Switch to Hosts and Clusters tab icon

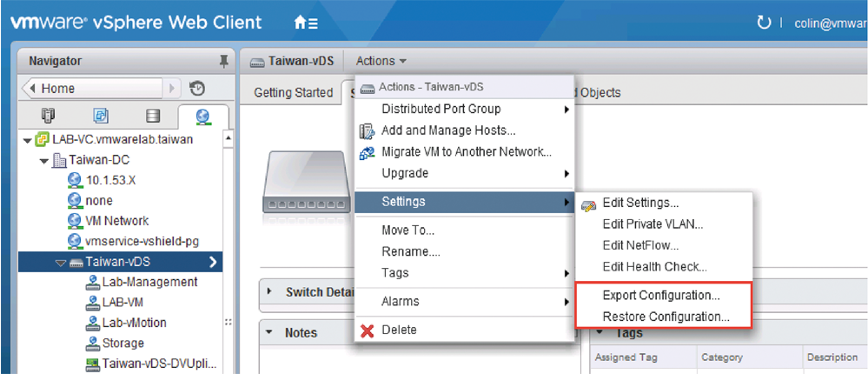48,117
